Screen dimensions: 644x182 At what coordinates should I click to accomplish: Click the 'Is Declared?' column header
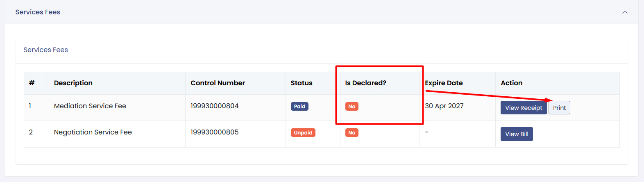pos(365,83)
